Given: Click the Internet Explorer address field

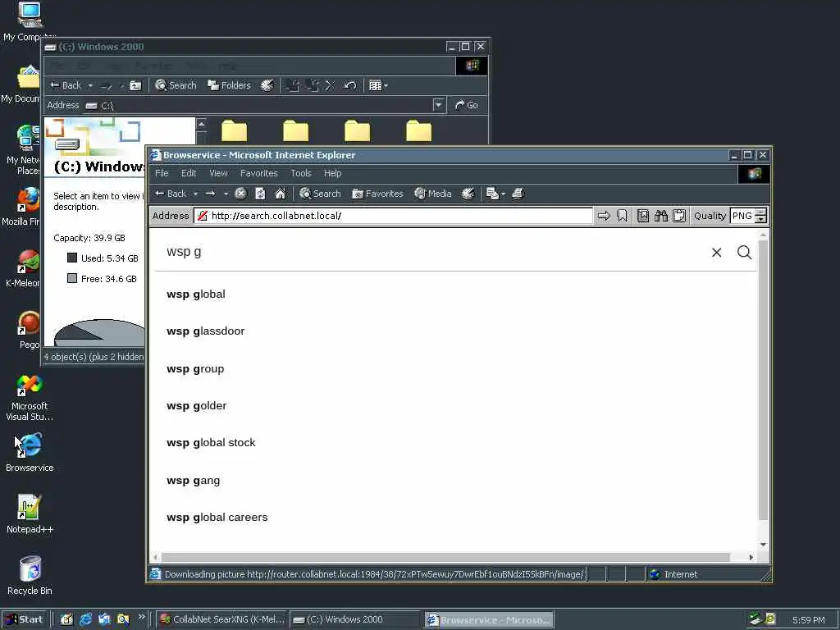Looking at the screenshot, I should 394,216.
